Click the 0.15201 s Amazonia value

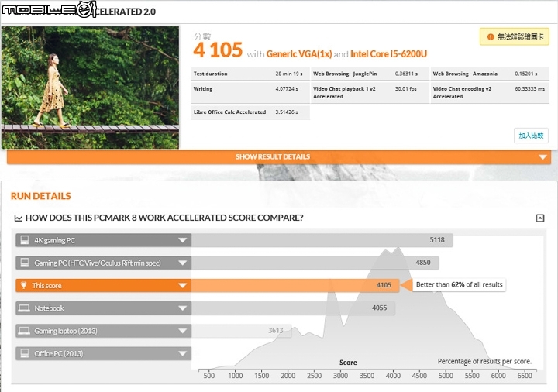pyautogui.click(x=526, y=74)
